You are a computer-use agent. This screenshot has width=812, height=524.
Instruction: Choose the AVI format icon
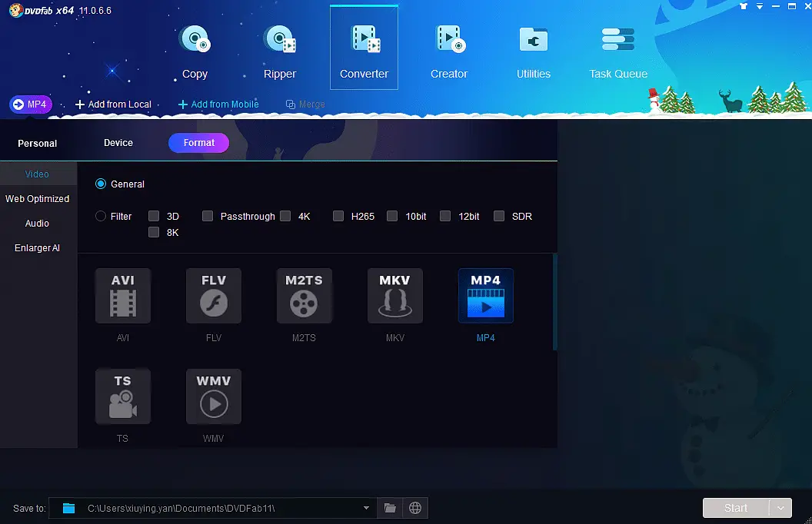coord(123,295)
